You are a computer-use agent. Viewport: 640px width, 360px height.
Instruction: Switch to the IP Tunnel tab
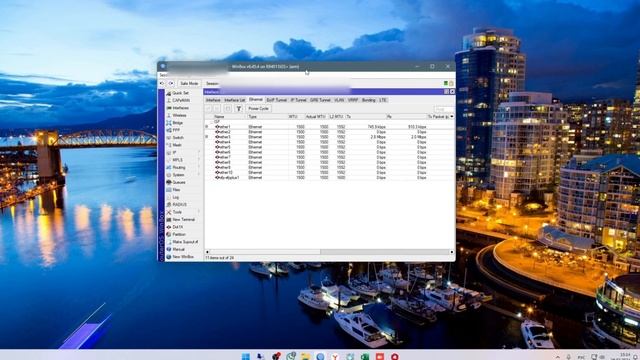pos(298,100)
